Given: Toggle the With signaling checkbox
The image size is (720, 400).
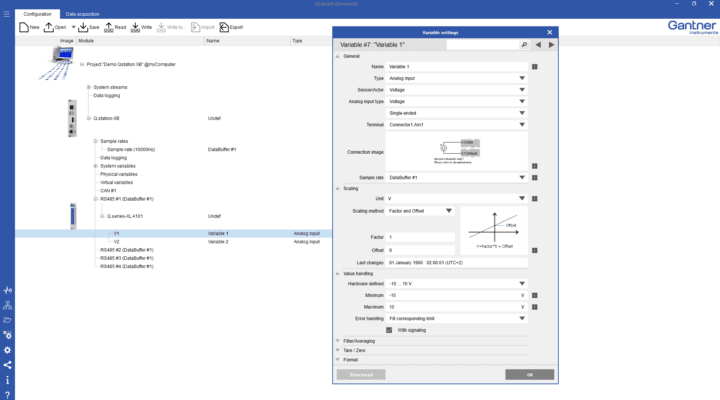Looking at the screenshot, I should (390, 329).
